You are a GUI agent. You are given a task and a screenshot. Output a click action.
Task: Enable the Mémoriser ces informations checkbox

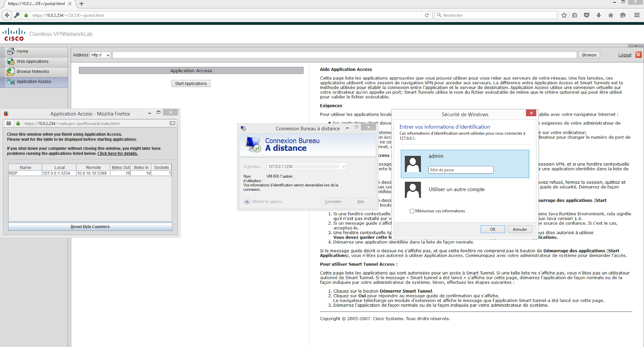coord(412,211)
